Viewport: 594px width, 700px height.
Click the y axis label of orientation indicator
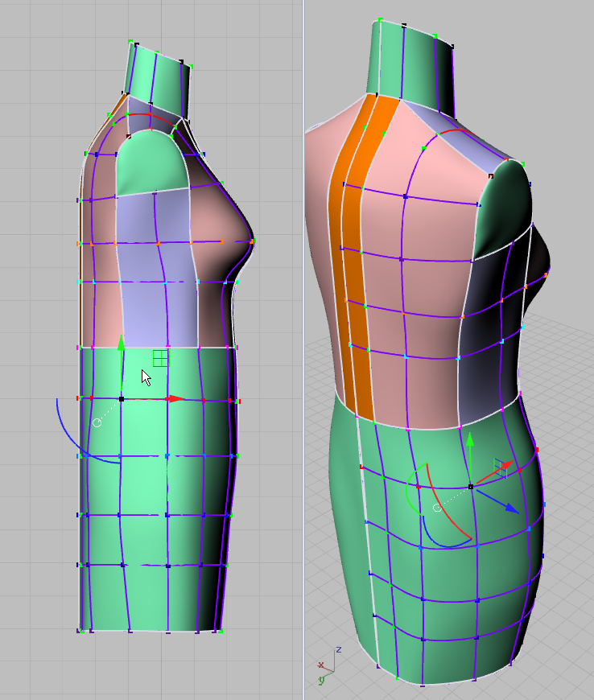[x=322, y=680]
